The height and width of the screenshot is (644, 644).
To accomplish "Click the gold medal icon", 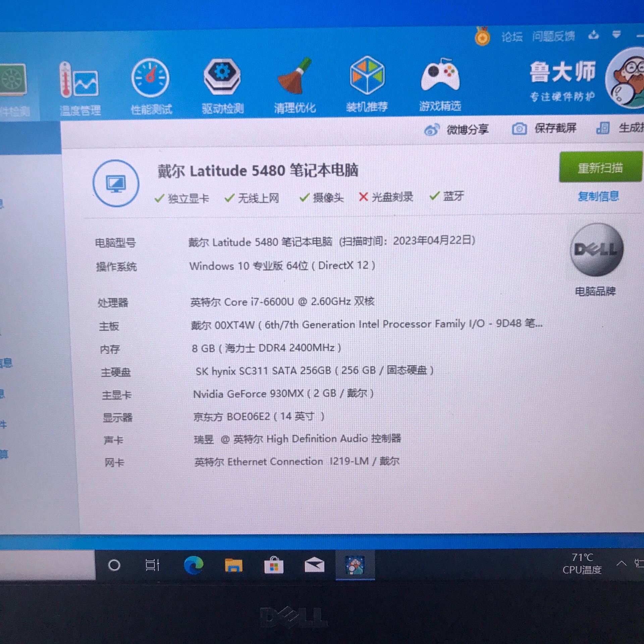I will click(482, 36).
